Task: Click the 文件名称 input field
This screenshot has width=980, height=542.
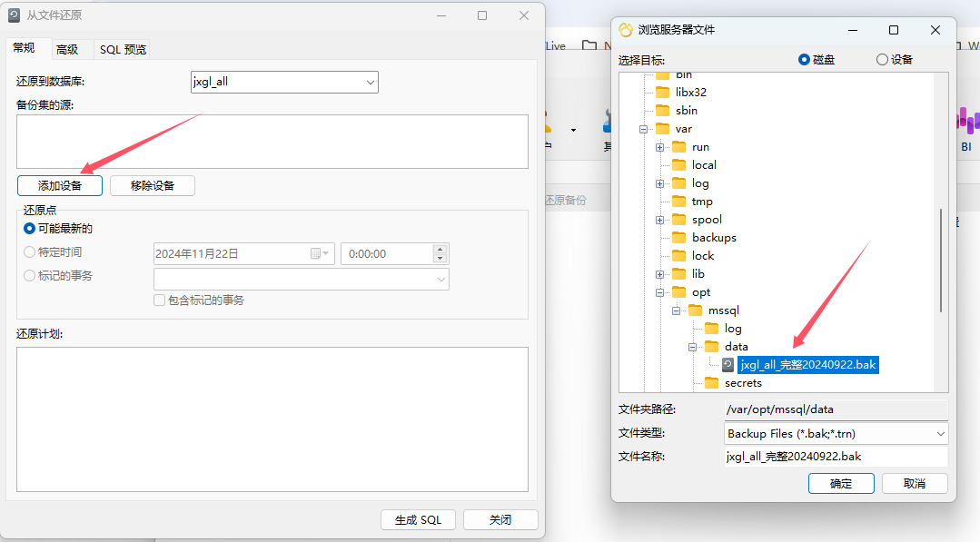Action: tap(836, 457)
